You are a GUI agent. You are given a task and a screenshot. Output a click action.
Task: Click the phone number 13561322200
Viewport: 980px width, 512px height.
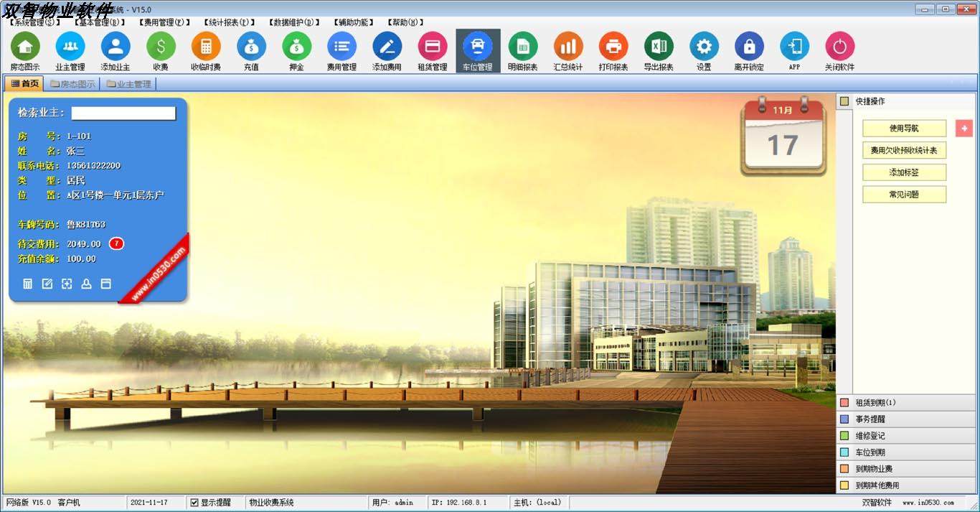tap(93, 166)
